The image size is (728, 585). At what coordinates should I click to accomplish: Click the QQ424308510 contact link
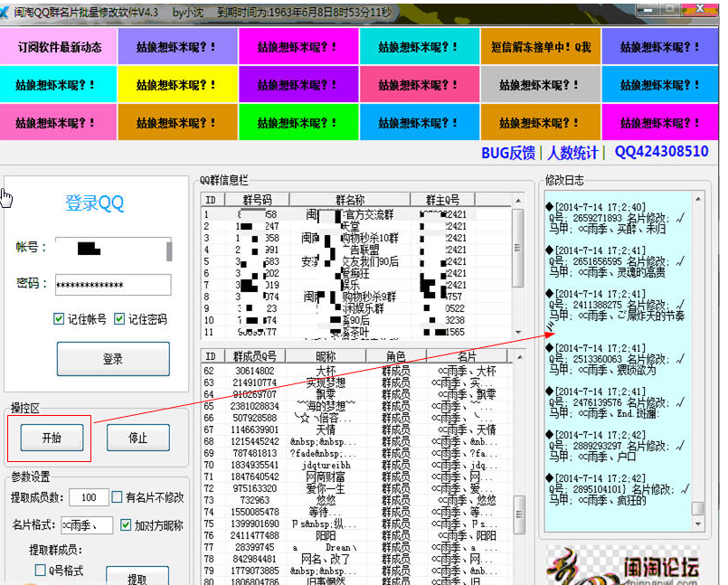click(661, 152)
